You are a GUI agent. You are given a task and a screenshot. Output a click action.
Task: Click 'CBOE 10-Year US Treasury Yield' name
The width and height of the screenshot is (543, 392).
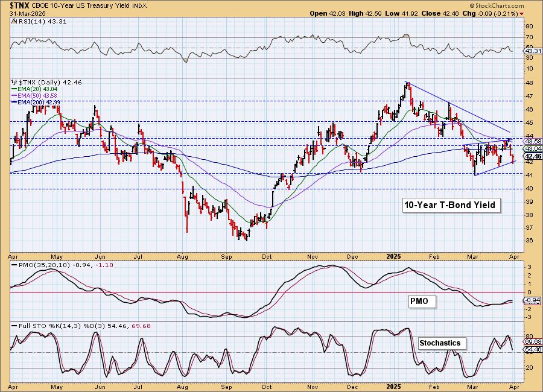pyautogui.click(x=81, y=6)
